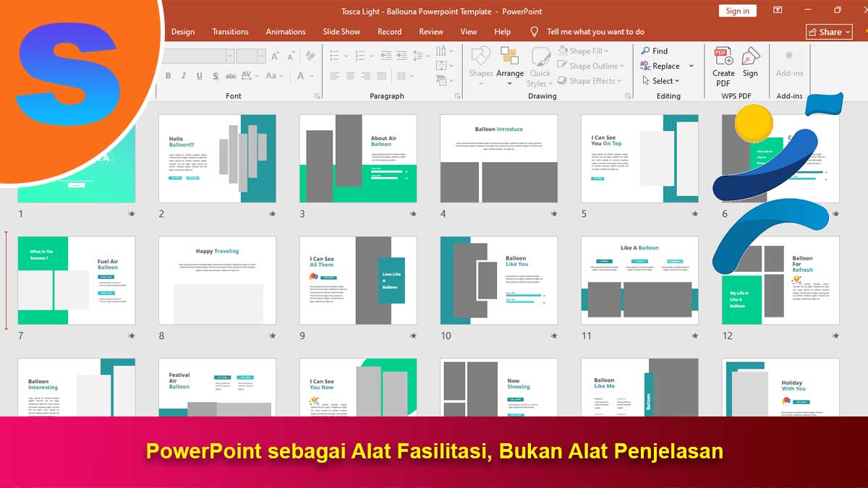Toggle Italic formatting in Font group
Screen dimensions: 868x488
184,76
